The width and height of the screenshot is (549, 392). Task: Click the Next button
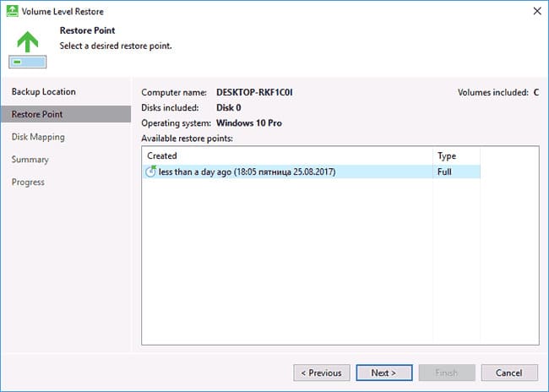[x=384, y=373]
